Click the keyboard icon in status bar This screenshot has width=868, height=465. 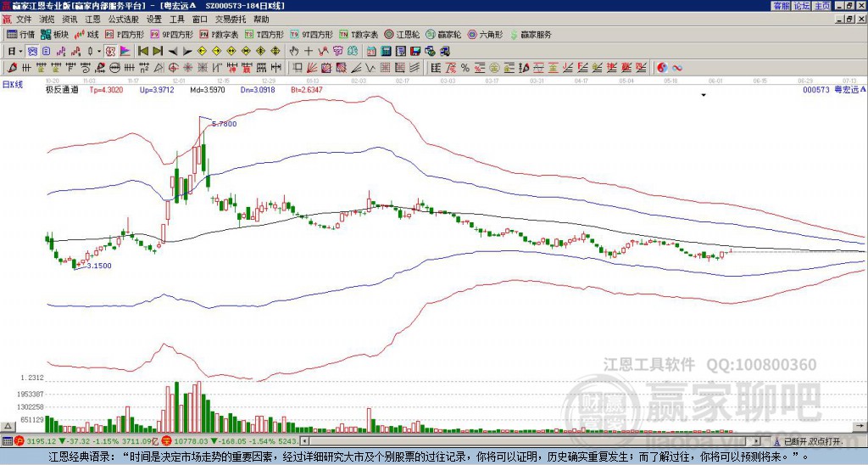tap(7, 441)
